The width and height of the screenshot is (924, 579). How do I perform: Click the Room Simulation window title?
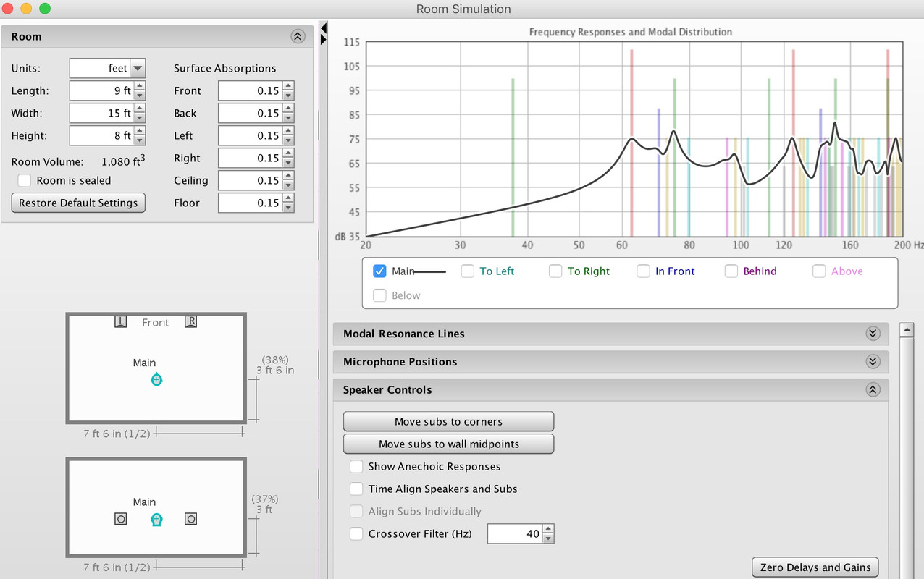point(463,9)
